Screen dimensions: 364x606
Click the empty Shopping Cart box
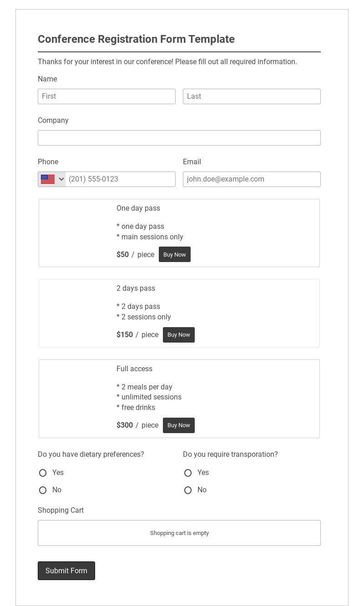pyautogui.click(x=179, y=533)
